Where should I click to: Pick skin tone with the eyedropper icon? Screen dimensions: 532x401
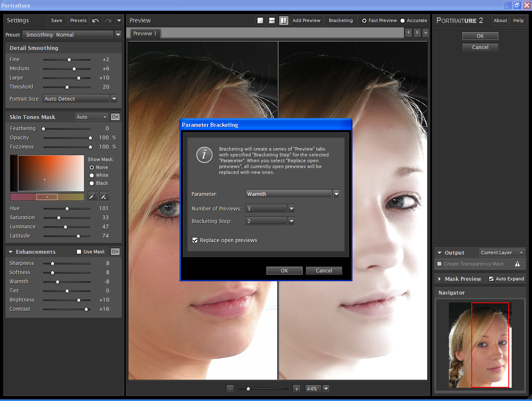tap(92, 196)
